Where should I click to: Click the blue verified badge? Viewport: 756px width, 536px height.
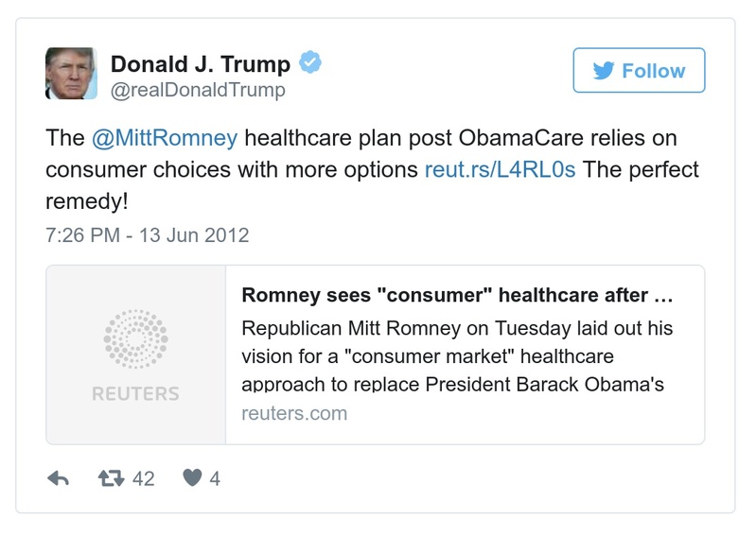[310, 63]
